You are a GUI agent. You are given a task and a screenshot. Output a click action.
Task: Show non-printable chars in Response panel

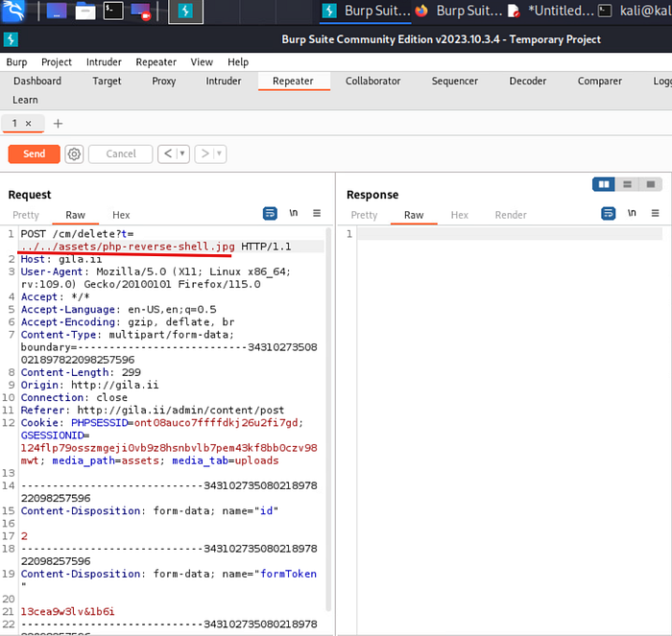pos(632,213)
